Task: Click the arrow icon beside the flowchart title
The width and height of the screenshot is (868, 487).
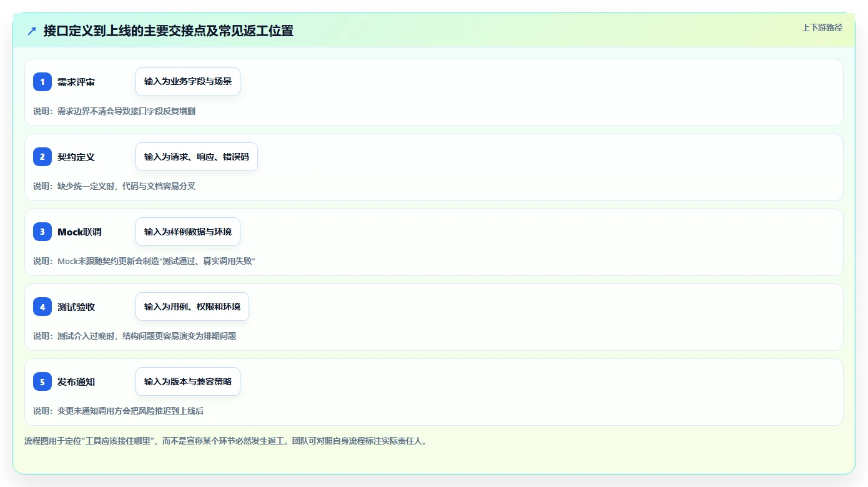Action: point(32,31)
